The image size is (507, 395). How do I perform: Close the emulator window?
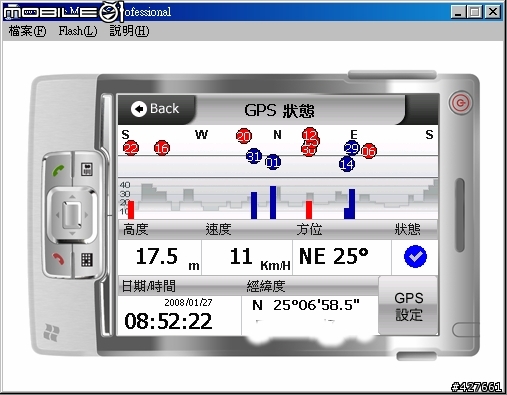tap(493, 12)
